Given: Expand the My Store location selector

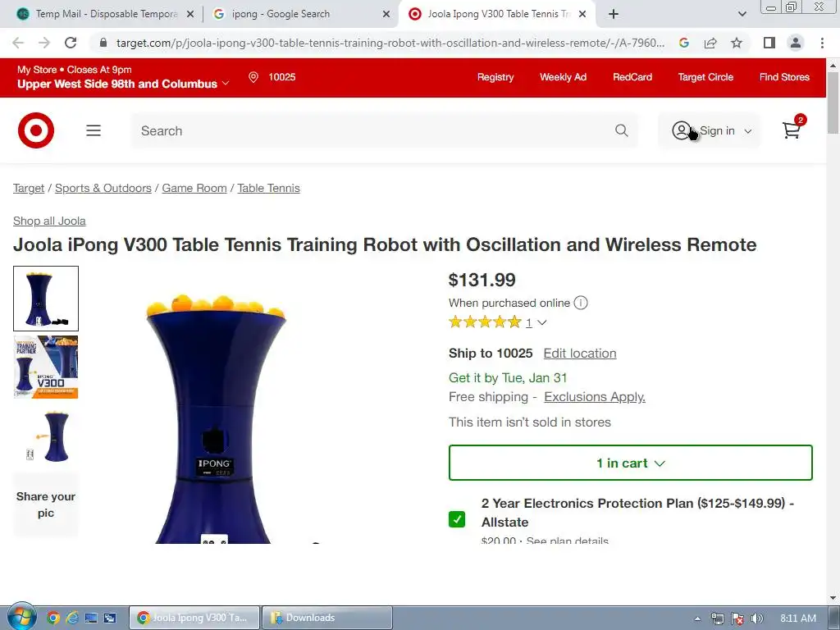Looking at the screenshot, I should (x=123, y=77).
